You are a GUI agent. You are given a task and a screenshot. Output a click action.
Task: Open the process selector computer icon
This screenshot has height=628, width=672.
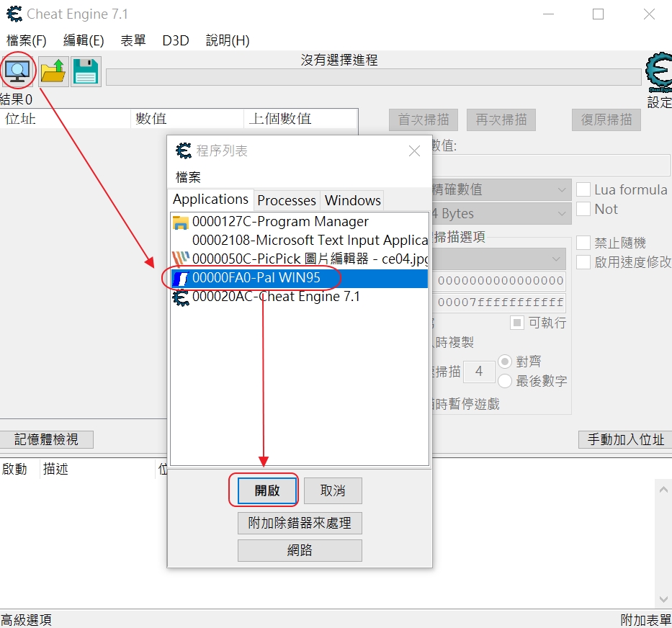coord(17,71)
